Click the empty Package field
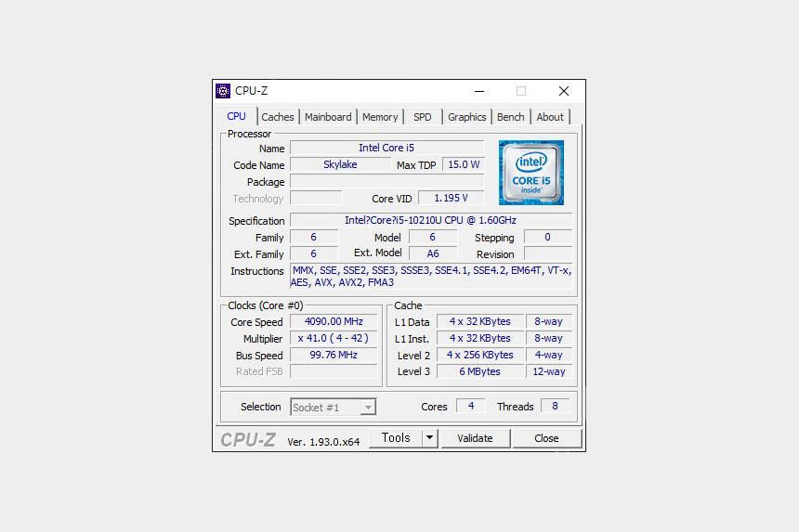Viewport: 799px width, 532px height. pyautogui.click(x=386, y=181)
